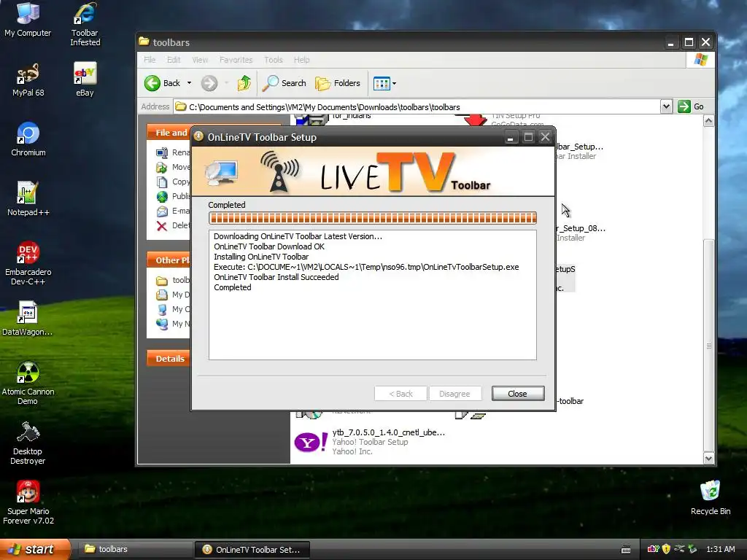Open the Help menu
The image size is (747, 560).
pos(301,60)
